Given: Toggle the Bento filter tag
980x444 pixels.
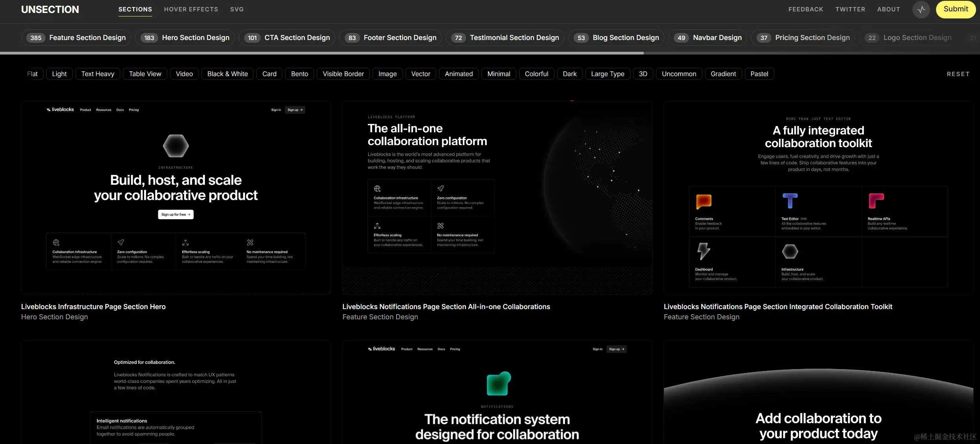Looking at the screenshot, I should (299, 74).
